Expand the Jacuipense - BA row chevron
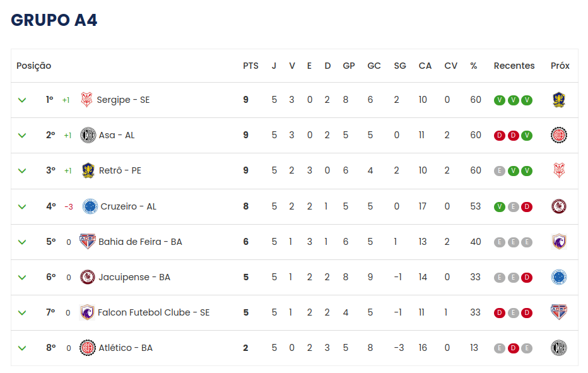Viewport: 588px width, 373px height. [x=22, y=278]
